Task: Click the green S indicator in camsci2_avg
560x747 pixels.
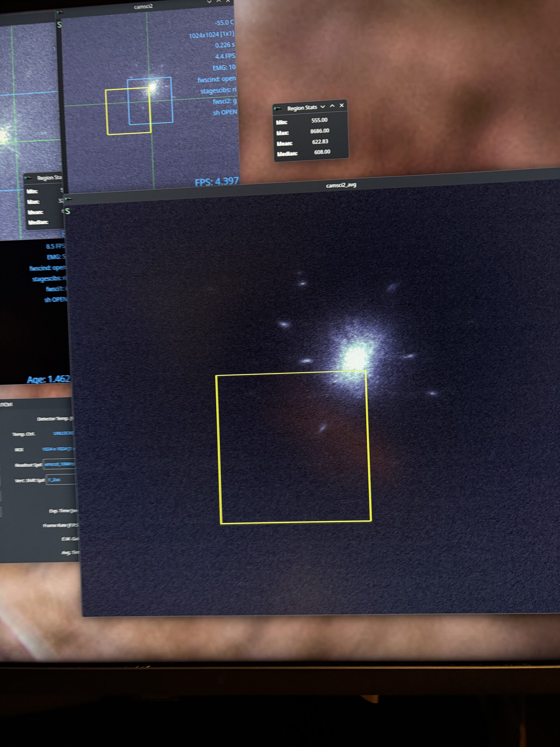Action: (68, 211)
